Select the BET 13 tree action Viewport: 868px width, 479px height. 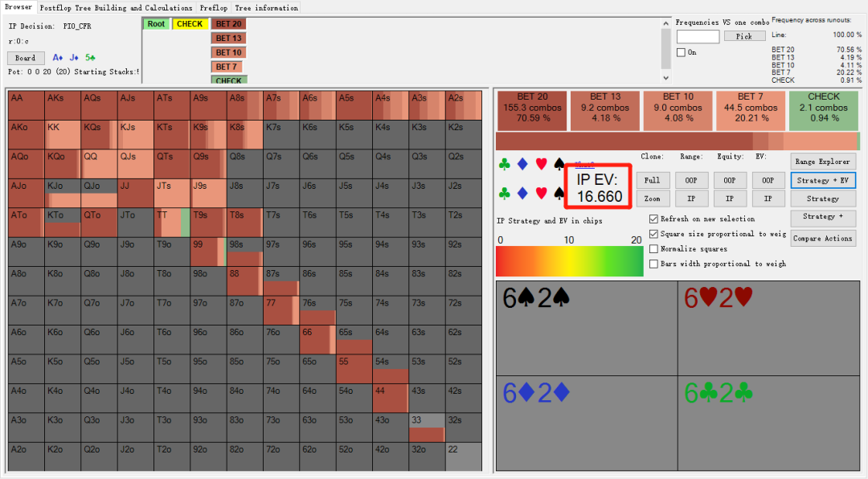pos(228,39)
